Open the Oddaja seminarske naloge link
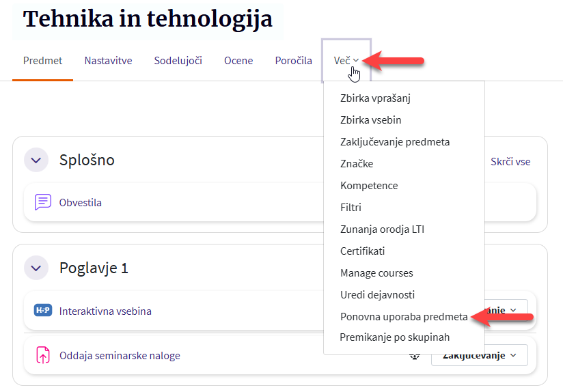563x392 pixels. [120, 355]
